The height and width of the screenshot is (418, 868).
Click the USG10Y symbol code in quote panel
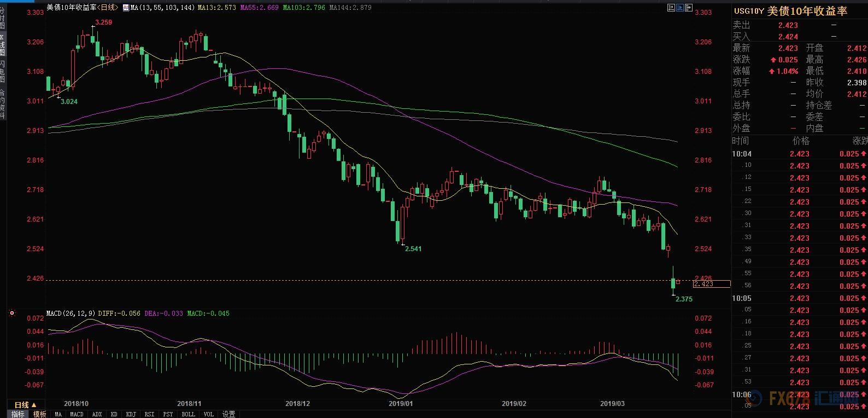(748, 11)
